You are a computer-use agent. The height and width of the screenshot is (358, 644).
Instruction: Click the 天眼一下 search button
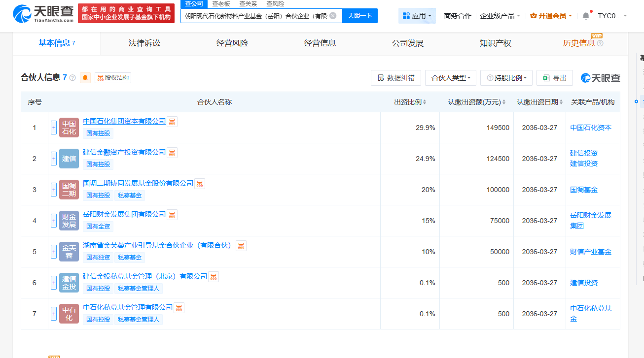tap(359, 16)
